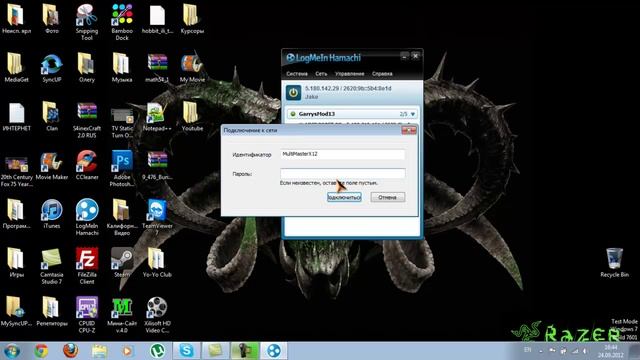Launch Firefox from the taskbar
This screenshot has width=640, height=360.
(70, 351)
